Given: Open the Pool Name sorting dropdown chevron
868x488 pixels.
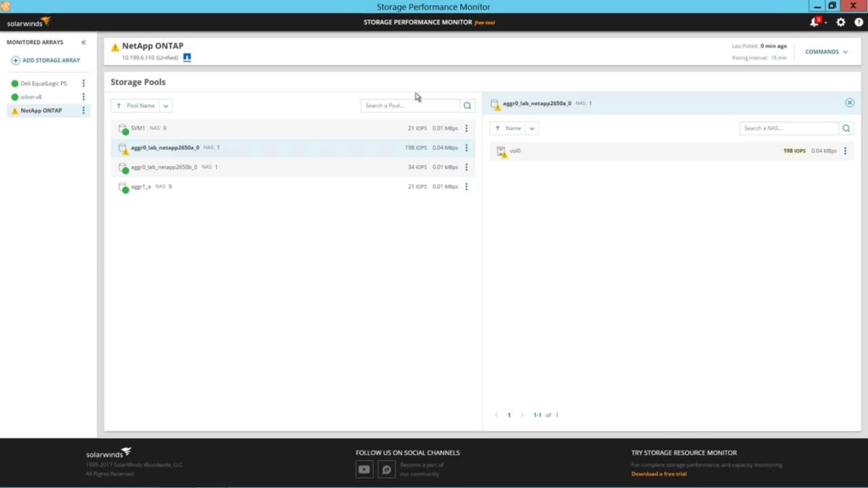Looking at the screenshot, I should click(164, 105).
